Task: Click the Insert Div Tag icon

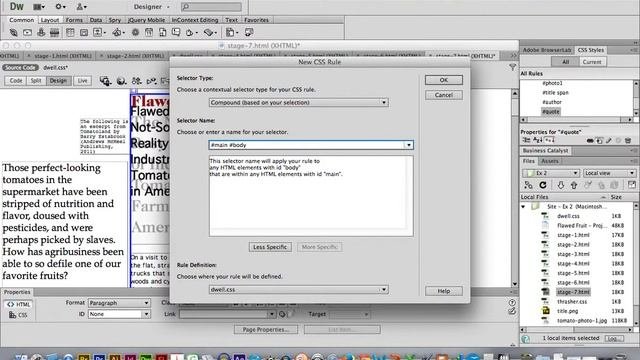Action: point(84,32)
